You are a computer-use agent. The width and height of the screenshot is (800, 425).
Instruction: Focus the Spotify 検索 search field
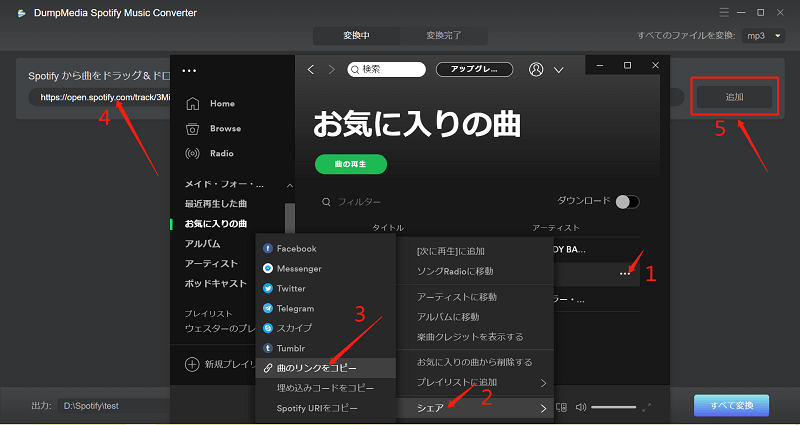(386, 69)
